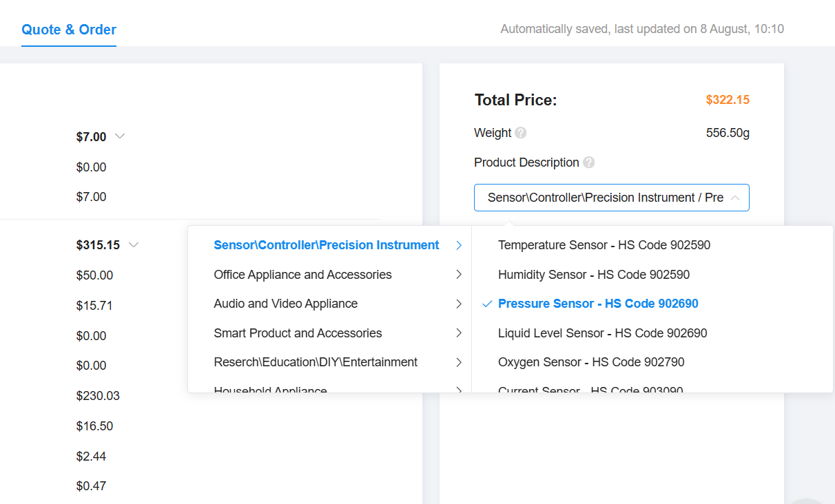The image size is (835, 504).
Task: Click the arrow next to Office Appliance and Accessories
Action: 459,275
